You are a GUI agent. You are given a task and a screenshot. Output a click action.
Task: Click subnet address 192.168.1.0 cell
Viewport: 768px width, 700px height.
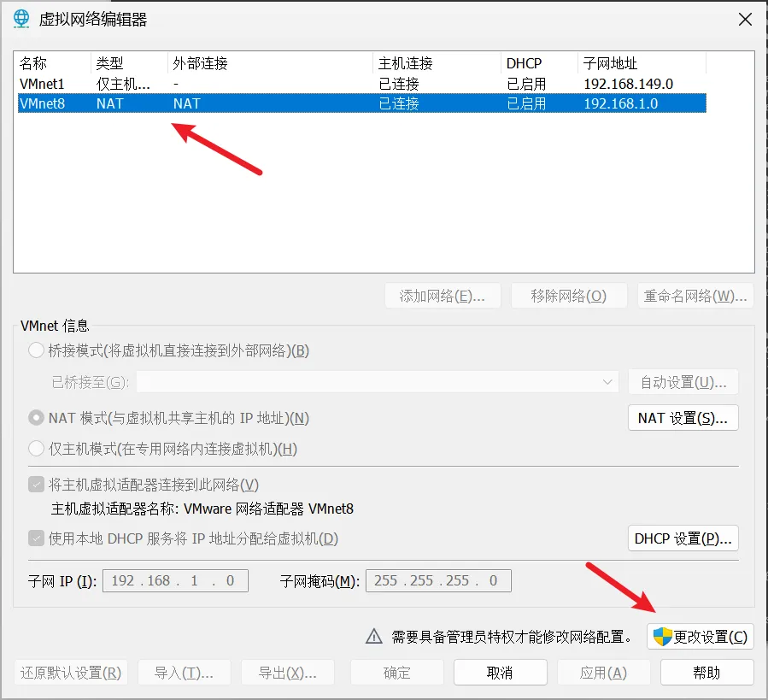click(x=620, y=103)
